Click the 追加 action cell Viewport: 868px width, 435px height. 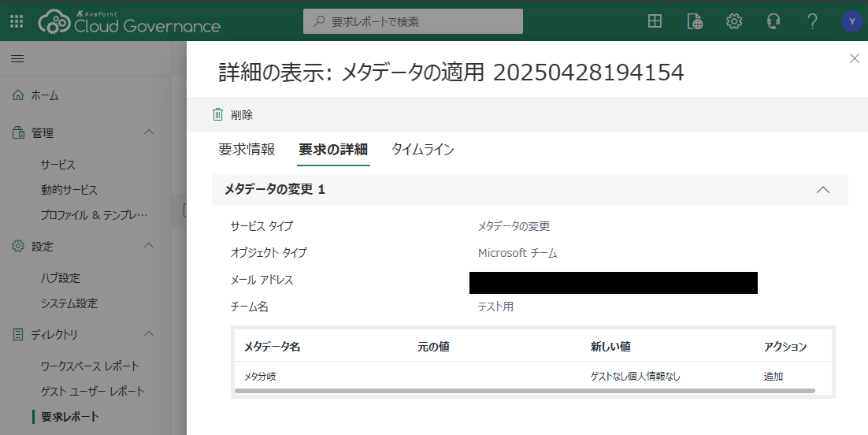tap(773, 376)
